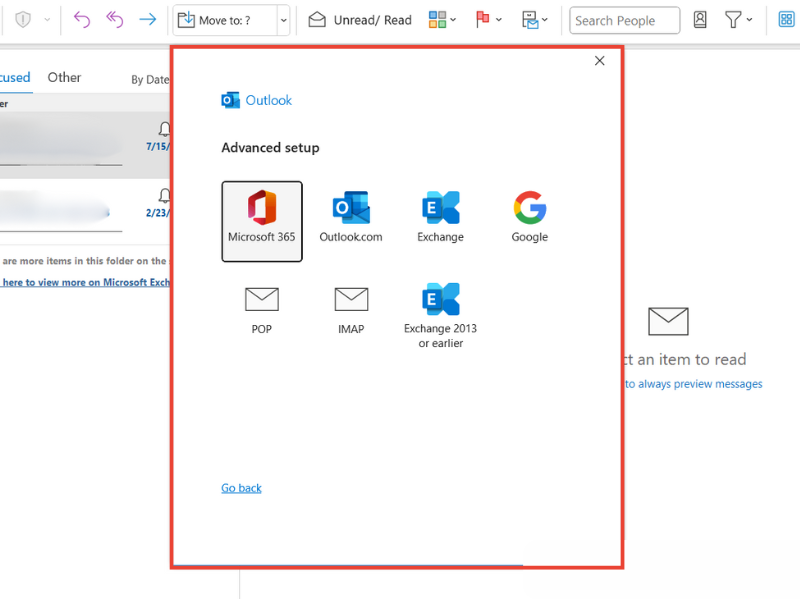The width and height of the screenshot is (800, 600).
Task: Open the Address Book from the toolbar
Action: [x=700, y=20]
